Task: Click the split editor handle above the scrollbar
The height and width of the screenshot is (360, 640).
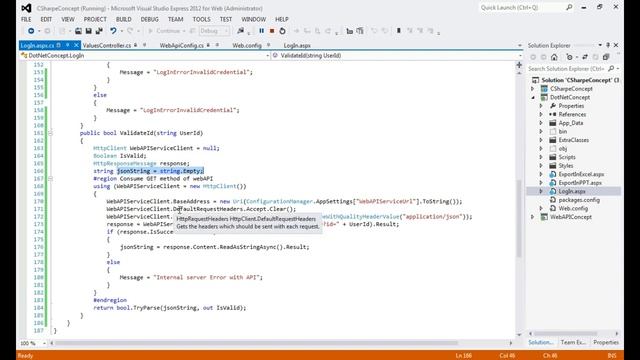Action: 519,65
